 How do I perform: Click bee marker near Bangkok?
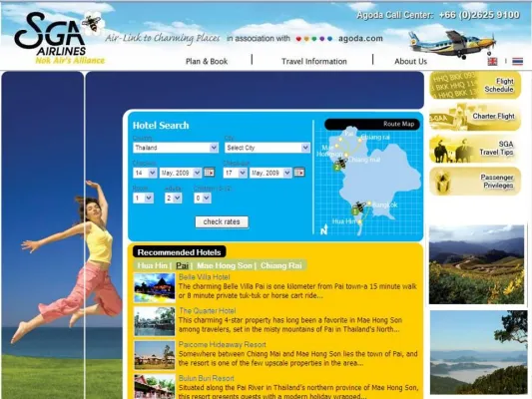(358, 208)
